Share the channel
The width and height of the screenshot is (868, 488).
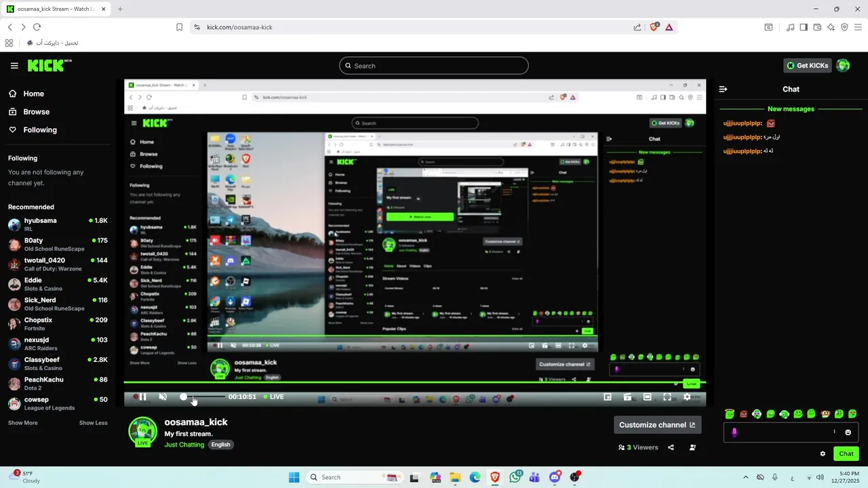(x=671, y=447)
